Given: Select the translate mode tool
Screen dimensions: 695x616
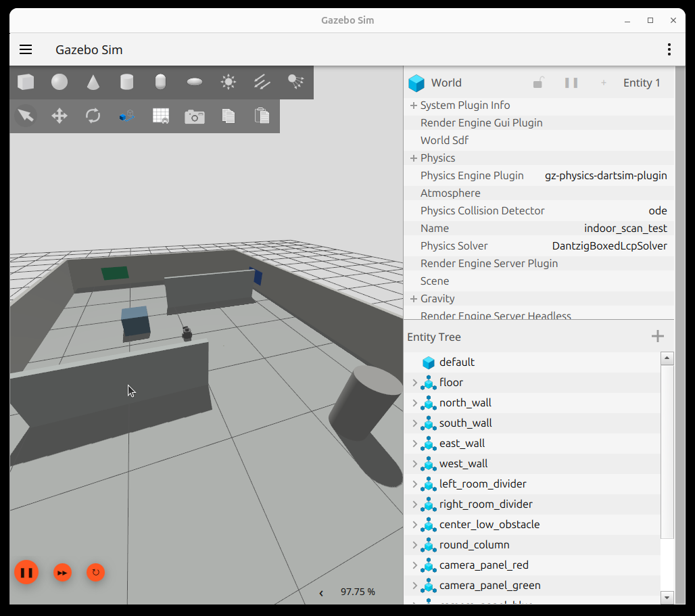Looking at the screenshot, I should tap(59, 116).
